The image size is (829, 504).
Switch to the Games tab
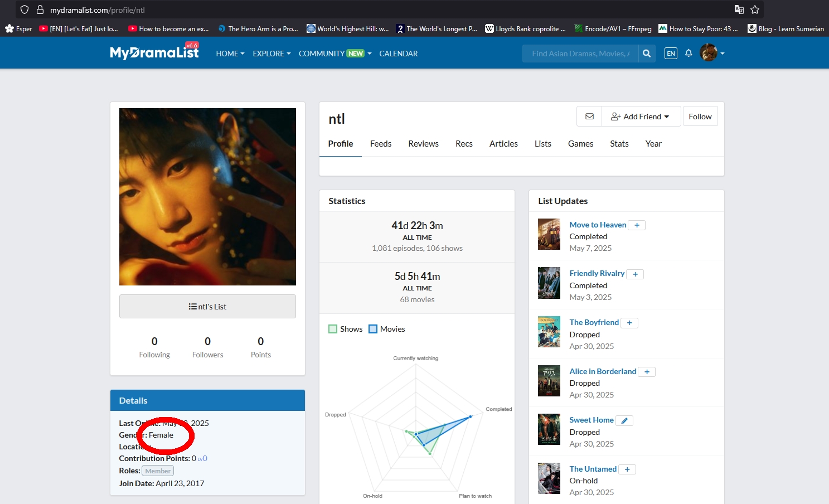pos(580,144)
